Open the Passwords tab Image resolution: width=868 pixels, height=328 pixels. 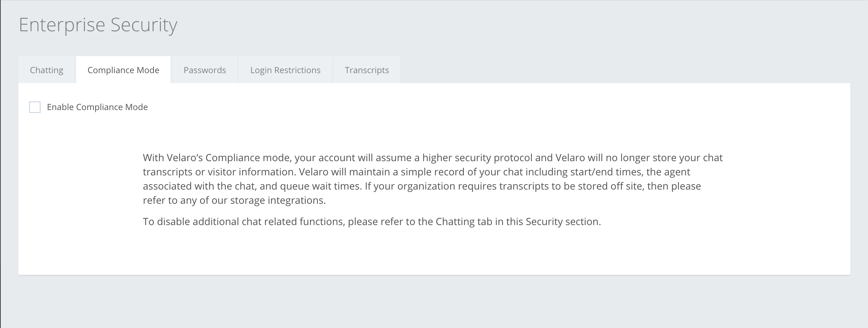[204, 70]
